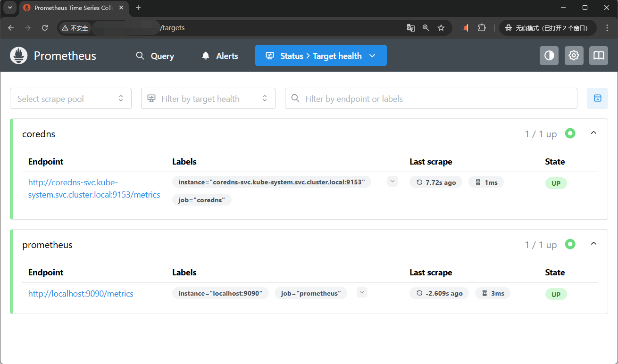This screenshot has width=618, height=364.
Task: Click the browser back arrow
Action: (x=11, y=28)
